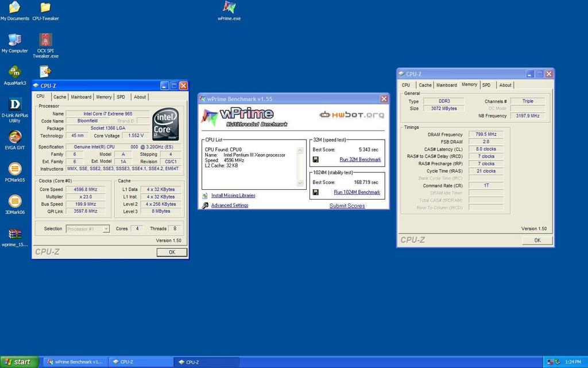Click the DRAM Frequency value "799.5 MHz"
The image size is (588, 368).
[486, 135]
